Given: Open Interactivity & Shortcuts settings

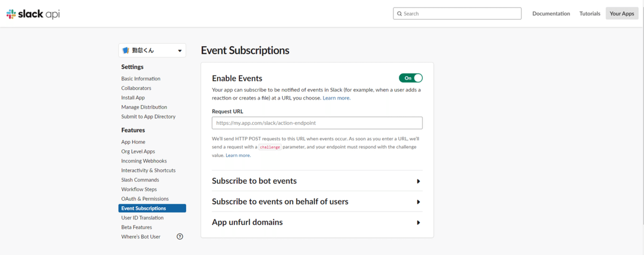Looking at the screenshot, I should point(148,170).
